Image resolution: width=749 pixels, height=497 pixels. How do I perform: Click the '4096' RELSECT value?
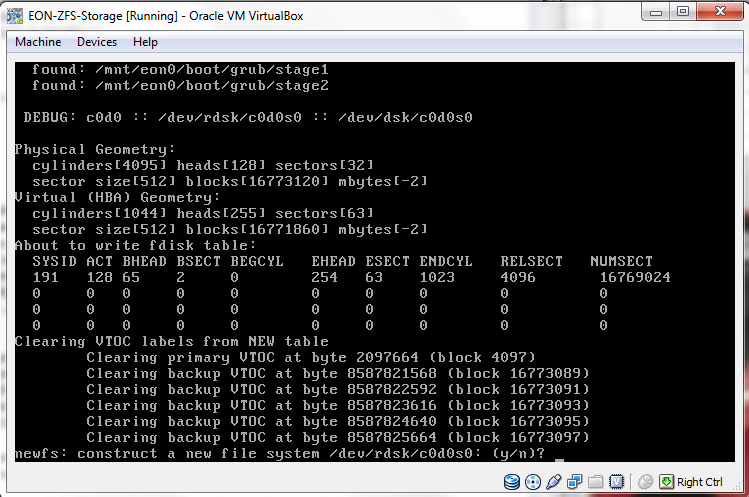click(x=518, y=277)
